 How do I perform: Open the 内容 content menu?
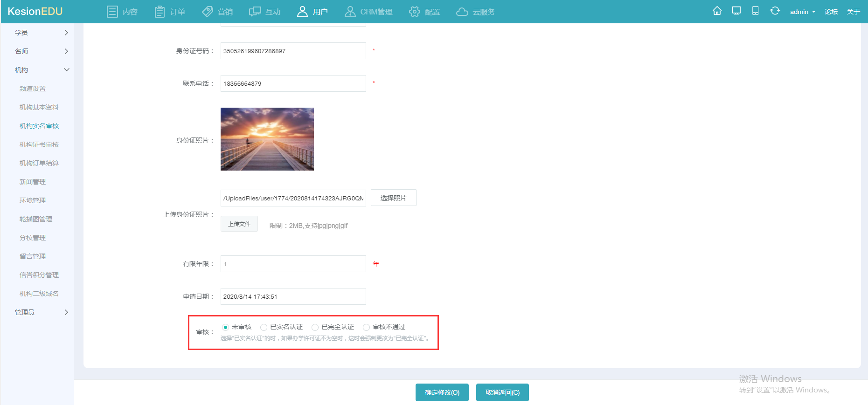122,12
